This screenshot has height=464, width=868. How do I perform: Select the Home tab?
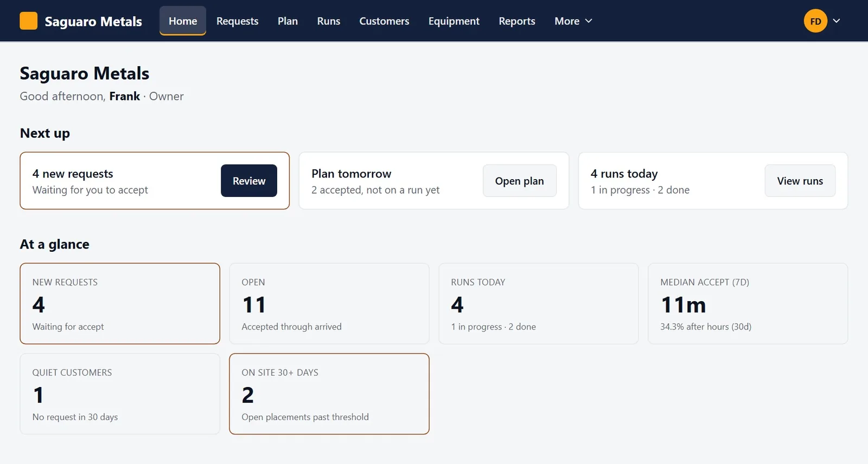tap(183, 21)
